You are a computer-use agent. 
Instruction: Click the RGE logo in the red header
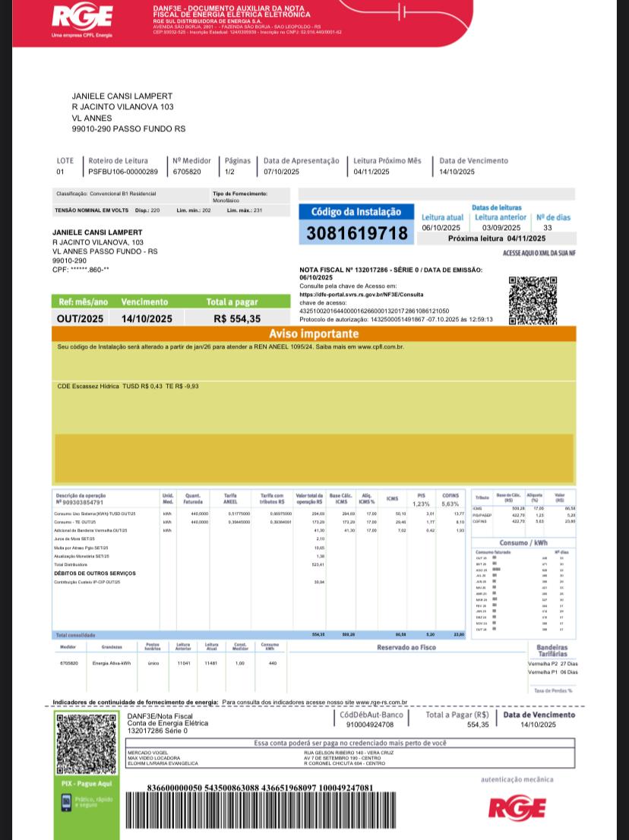coord(81,17)
